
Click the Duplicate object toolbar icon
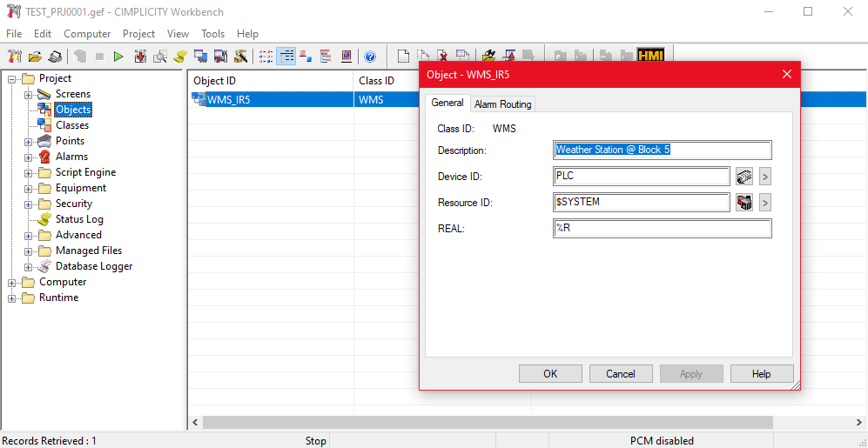click(423, 56)
